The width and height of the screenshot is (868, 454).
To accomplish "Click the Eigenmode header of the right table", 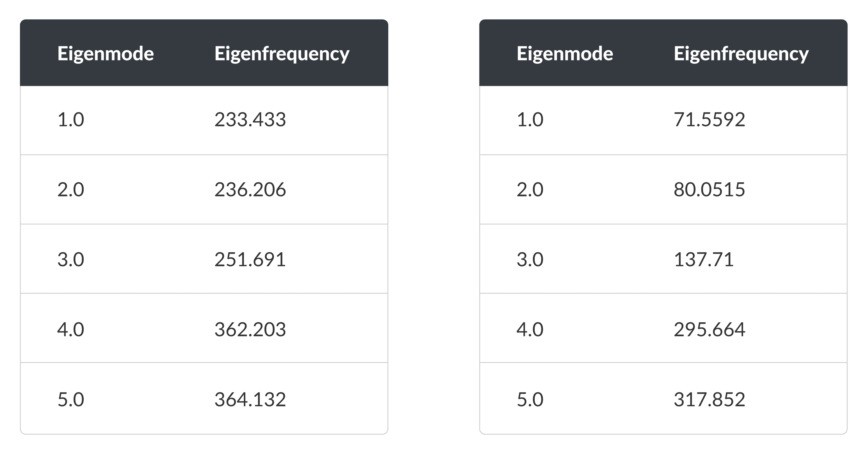I will coord(565,54).
